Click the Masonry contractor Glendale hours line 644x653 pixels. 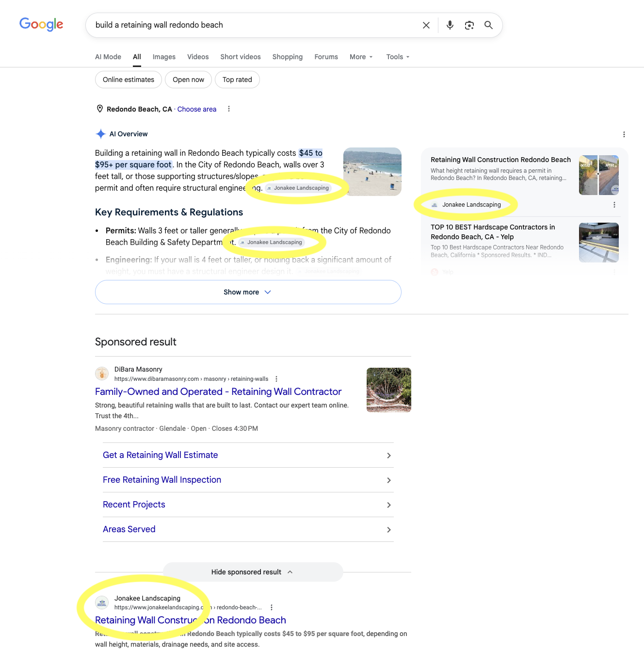(x=177, y=428)
